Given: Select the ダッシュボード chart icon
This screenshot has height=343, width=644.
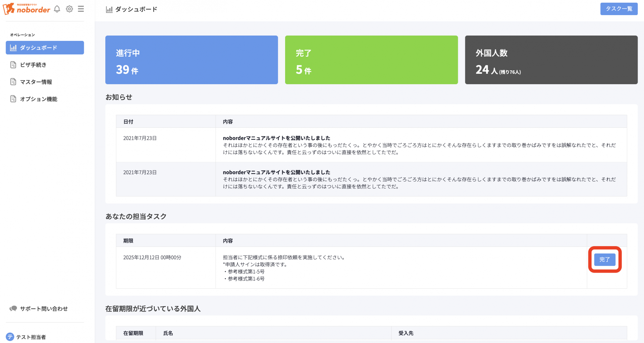Looking at the screenshot, I should [x=13, y=48].
